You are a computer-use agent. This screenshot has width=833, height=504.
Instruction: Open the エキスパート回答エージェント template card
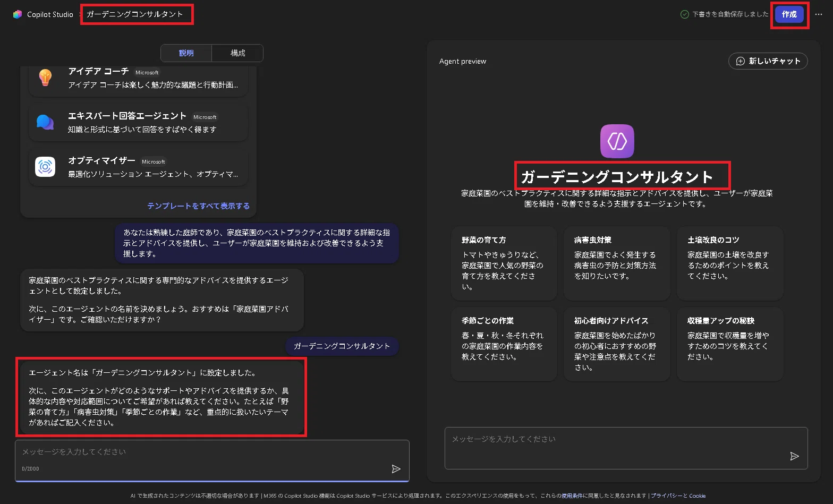tap(138, 123)
